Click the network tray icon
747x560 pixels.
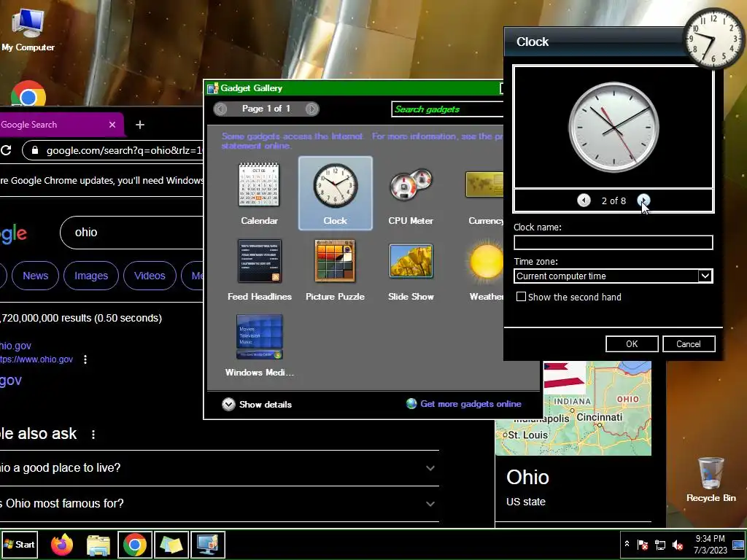pos(660,545)
